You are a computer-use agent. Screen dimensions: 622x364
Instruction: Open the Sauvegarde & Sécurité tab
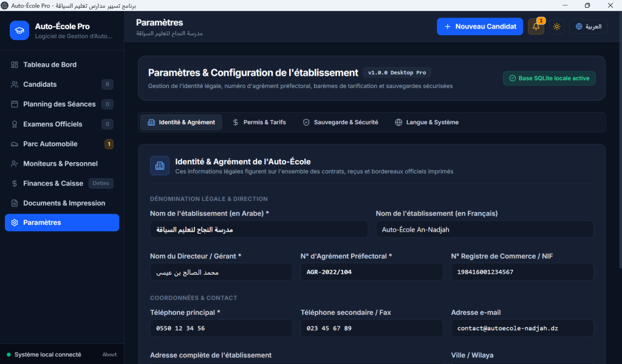340,123
